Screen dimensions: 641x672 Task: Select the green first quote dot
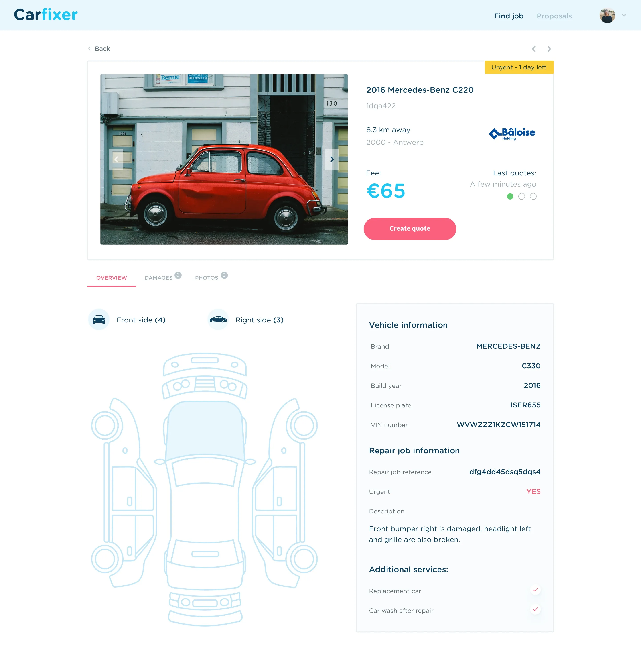(510, 197)
